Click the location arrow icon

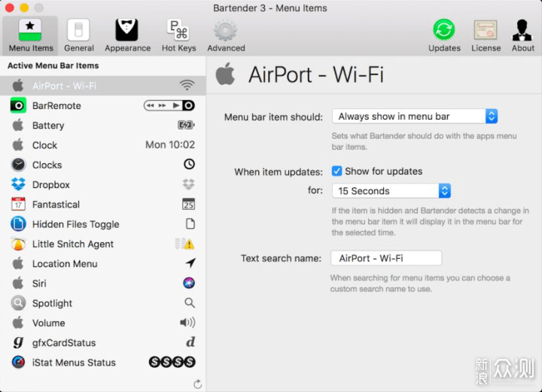click(190, 263)
